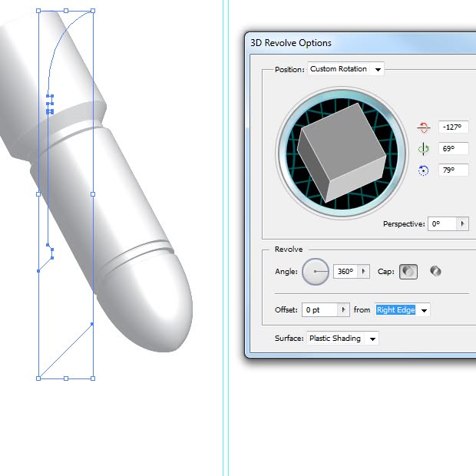Click the 3D Revolve Options title bar

tap(362, 43)
